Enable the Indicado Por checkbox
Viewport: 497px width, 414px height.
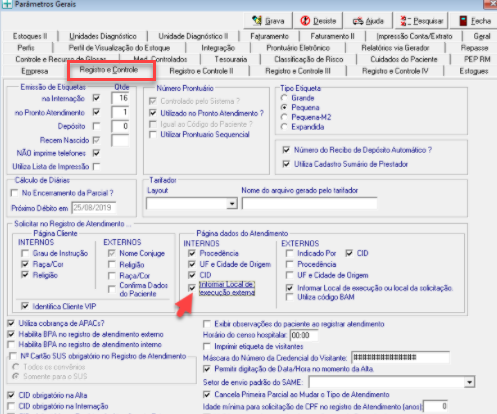coord(290,253)
